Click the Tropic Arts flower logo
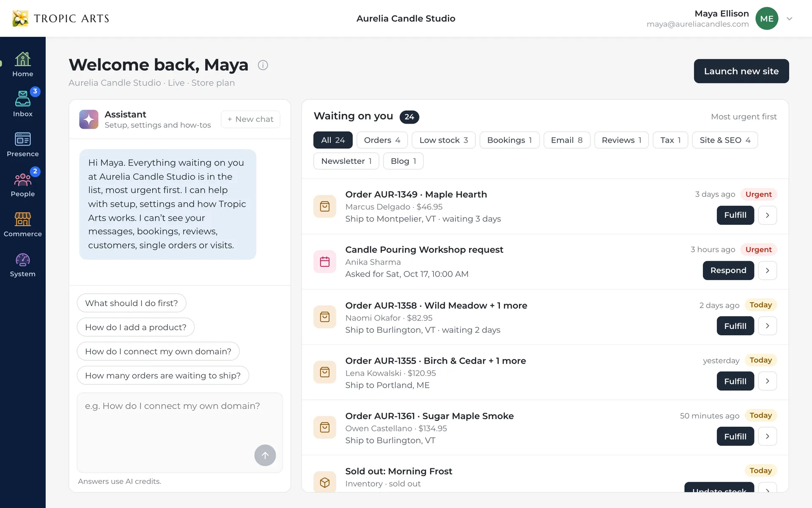812x508 pixels. (20, 18)
